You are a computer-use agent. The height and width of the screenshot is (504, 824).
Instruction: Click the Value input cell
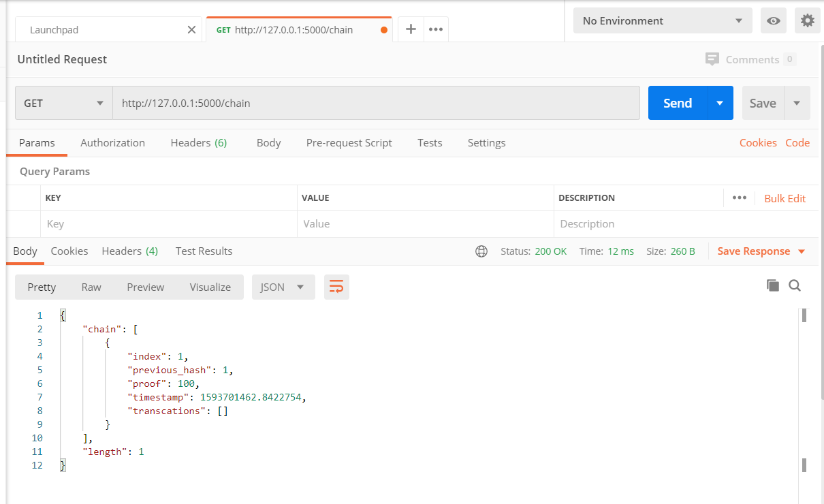click(426, 223)
